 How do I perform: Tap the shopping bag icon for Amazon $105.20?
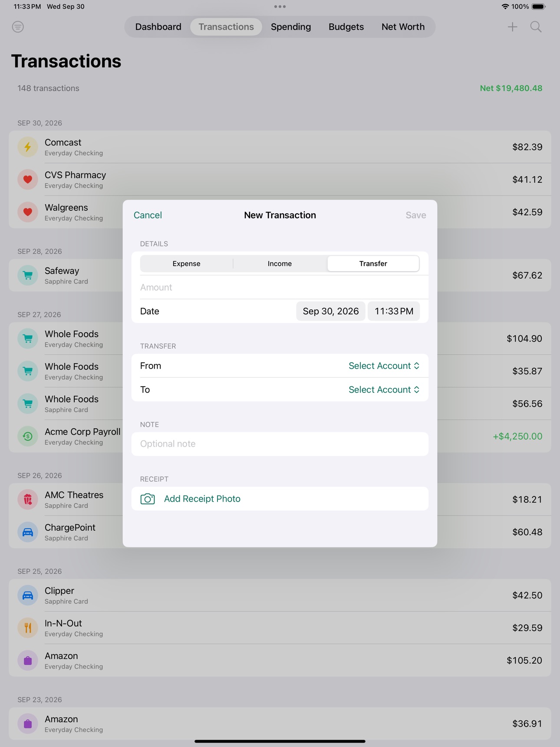(x=28, y=661)
